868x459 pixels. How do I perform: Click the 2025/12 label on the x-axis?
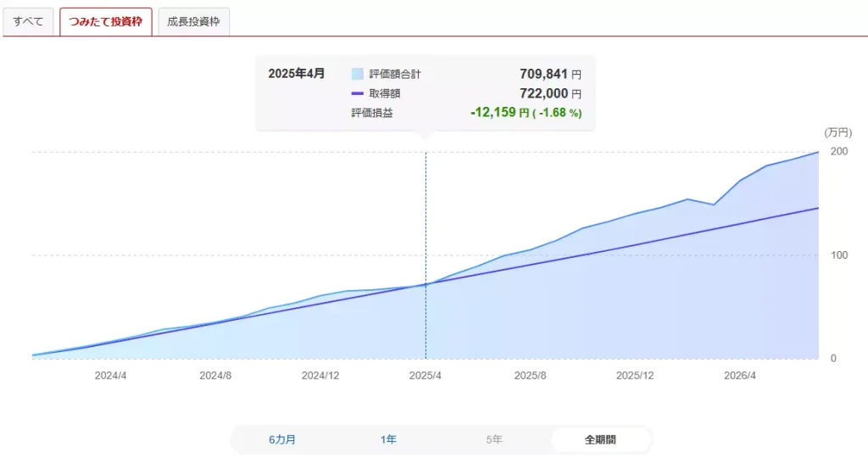635,375
